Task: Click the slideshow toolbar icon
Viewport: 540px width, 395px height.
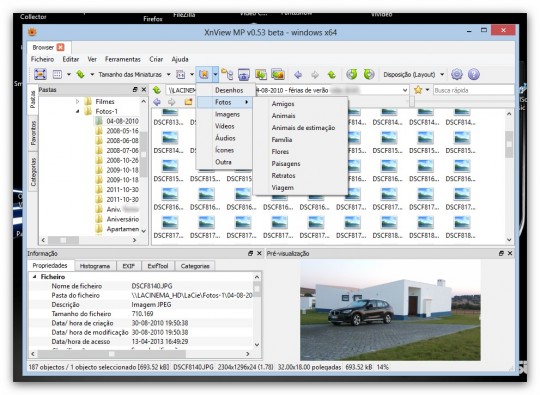Action: coord(278,74)
